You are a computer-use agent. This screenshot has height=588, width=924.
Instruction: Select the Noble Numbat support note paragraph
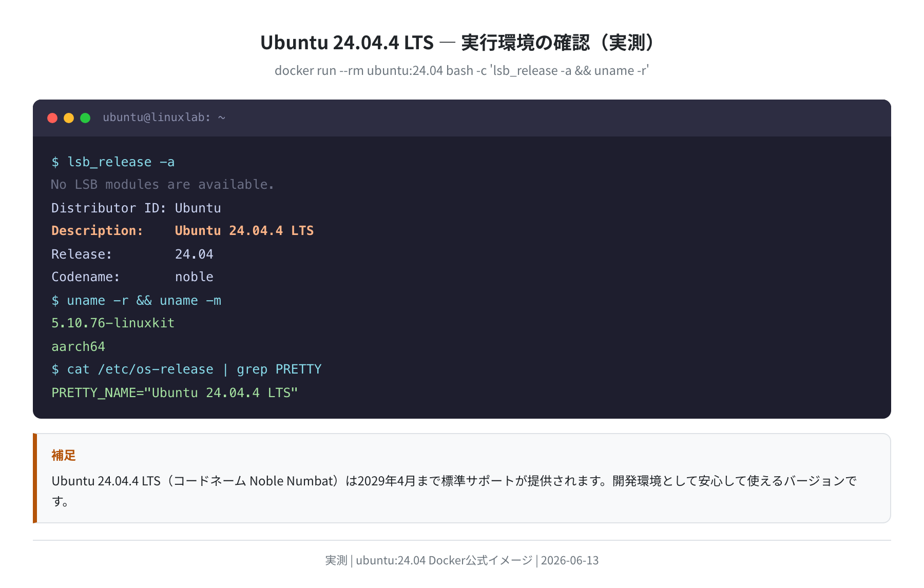(x=454, y=491)
